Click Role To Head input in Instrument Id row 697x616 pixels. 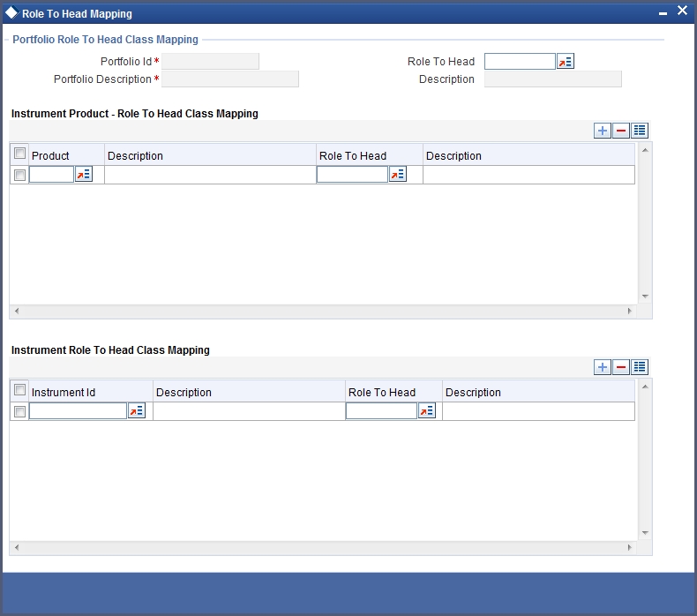[x=381, y=411]
